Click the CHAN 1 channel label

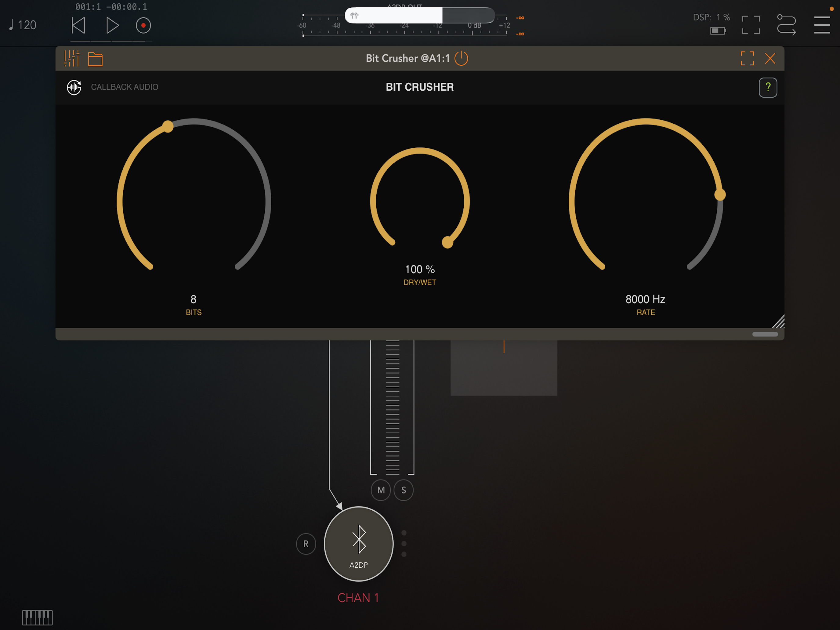coord(358,598)
